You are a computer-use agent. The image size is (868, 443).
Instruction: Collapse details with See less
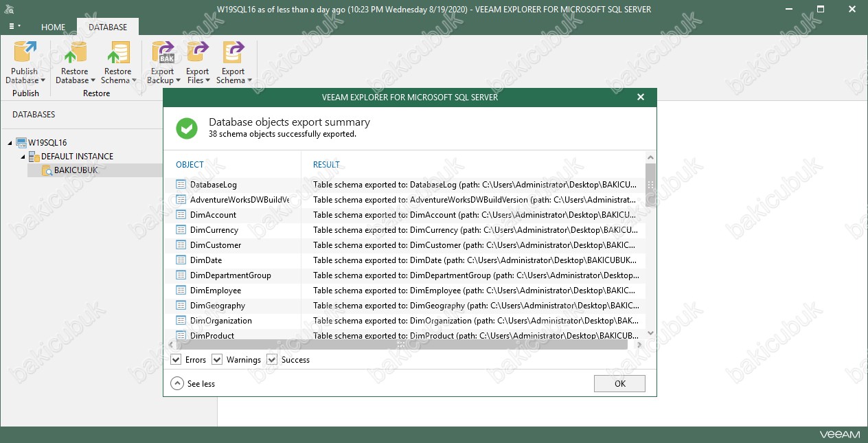193,383
